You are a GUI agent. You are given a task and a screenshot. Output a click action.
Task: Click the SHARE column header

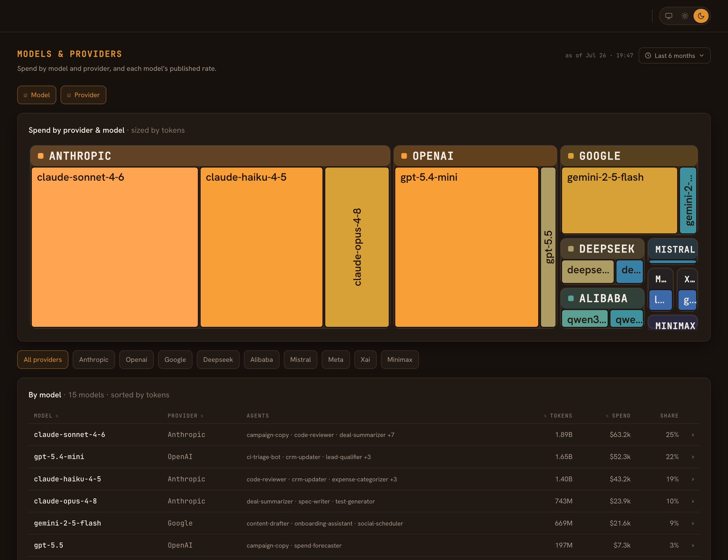[669, 416]
